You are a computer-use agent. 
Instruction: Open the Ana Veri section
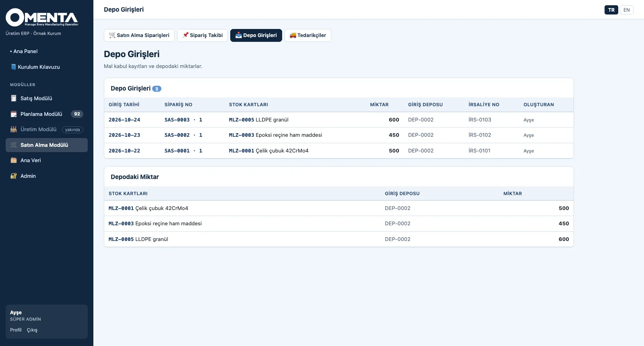click(x=47, y=160)
